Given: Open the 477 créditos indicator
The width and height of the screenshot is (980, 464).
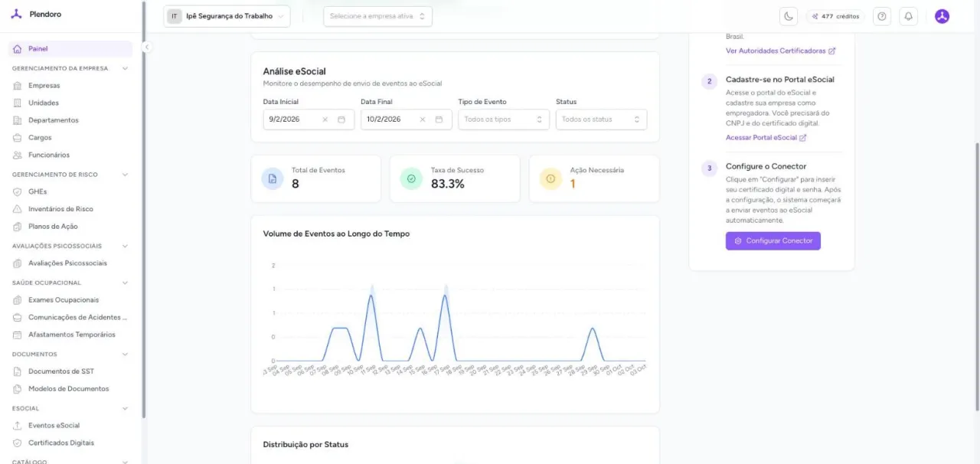Looking at the screenshot, I should point(835,16).
